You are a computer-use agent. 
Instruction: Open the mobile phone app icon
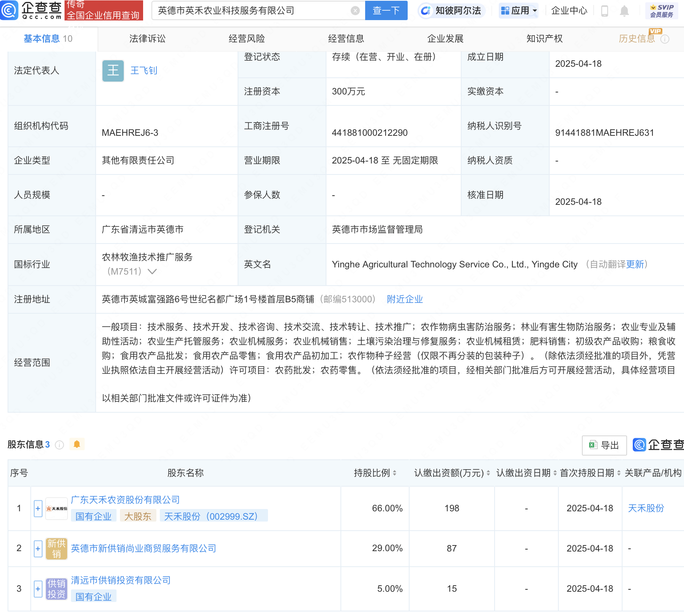605,11
